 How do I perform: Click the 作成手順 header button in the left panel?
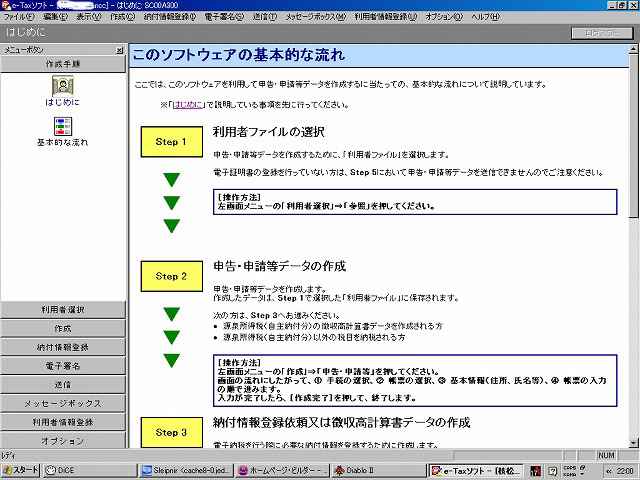click(x=63, y=64)
